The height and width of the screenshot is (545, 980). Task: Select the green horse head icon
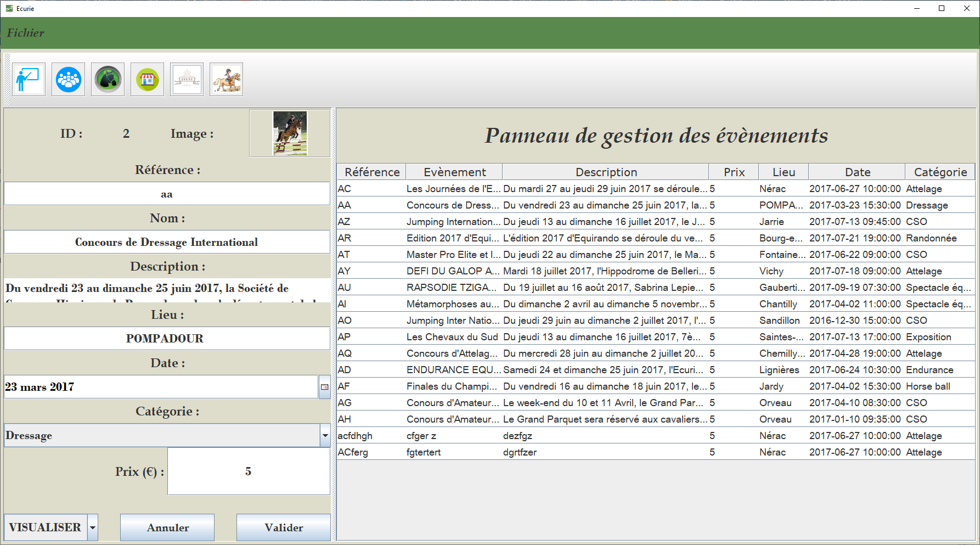(108, 80)
